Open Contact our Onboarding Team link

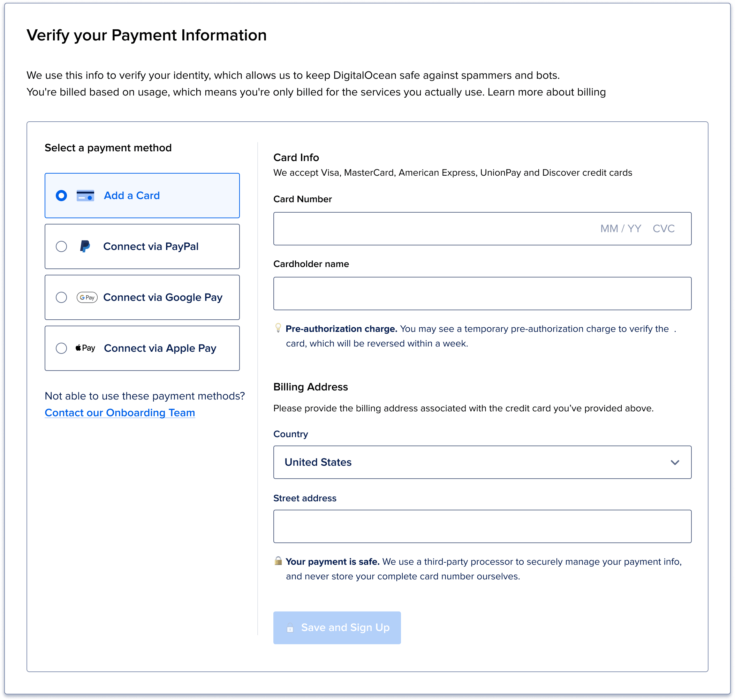[120, 413]
